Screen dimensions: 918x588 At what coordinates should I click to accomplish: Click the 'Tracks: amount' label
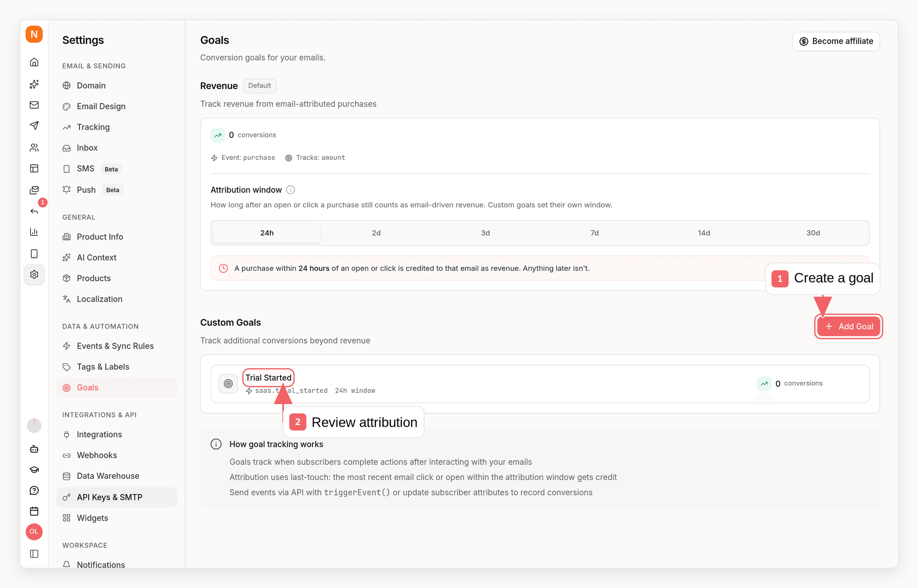[315, 157]
